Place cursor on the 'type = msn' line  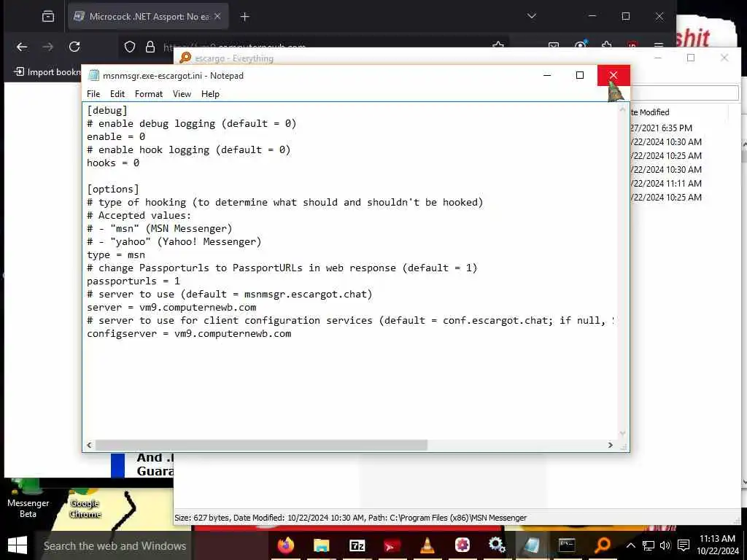[x=116, y=254]
